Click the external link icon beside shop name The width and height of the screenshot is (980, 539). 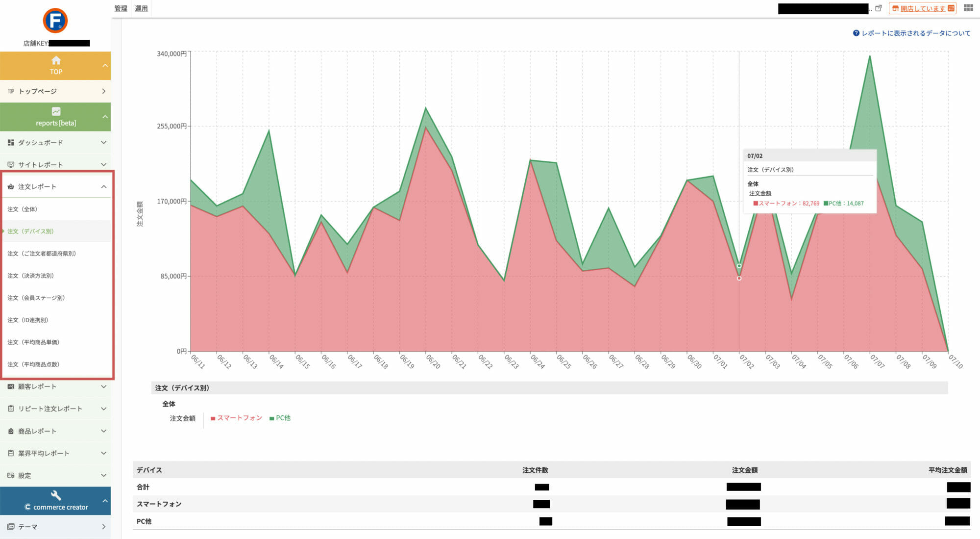[x=879, y=8]
